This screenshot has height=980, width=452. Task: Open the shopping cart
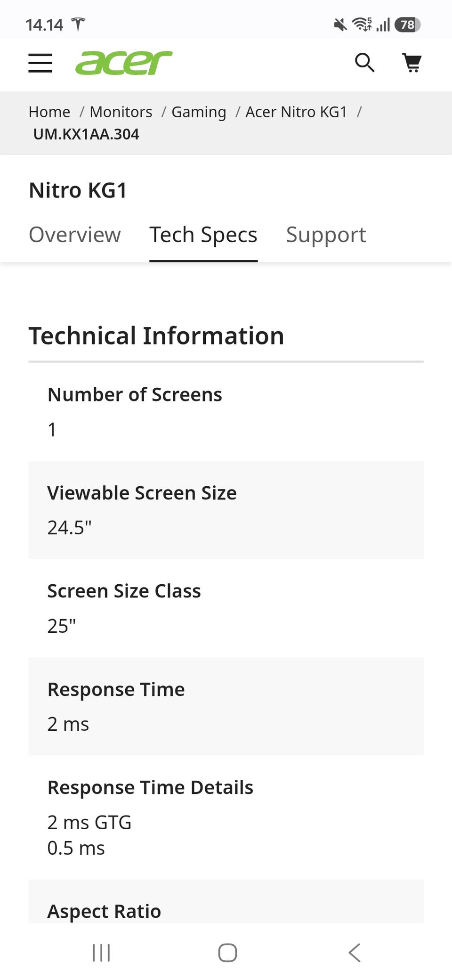412,63
